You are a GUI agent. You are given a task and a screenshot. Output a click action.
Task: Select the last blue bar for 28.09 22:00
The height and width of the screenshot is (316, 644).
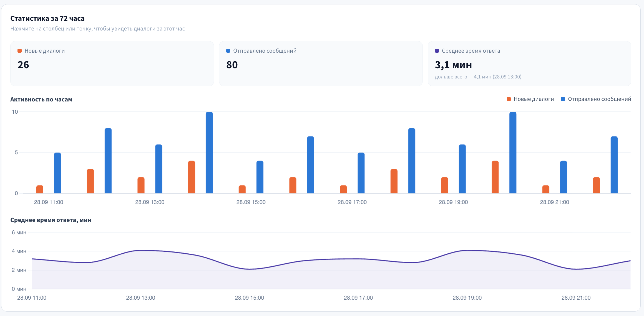(614, 165)
